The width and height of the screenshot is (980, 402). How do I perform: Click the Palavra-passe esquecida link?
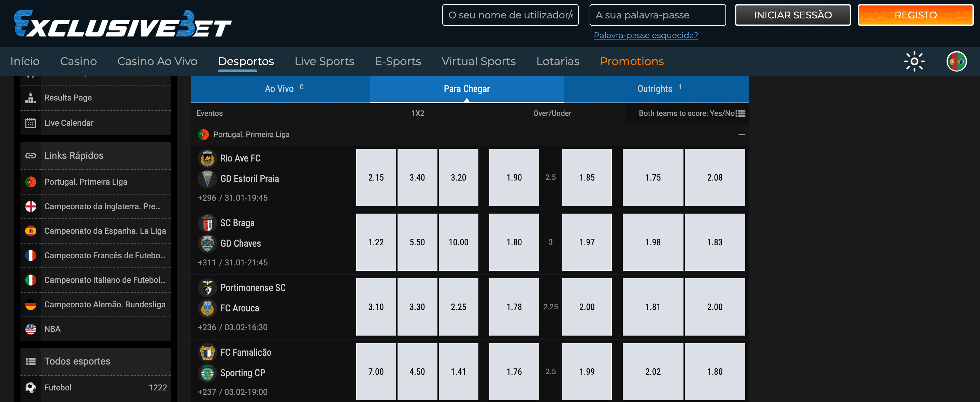click(x=646, y=35)
